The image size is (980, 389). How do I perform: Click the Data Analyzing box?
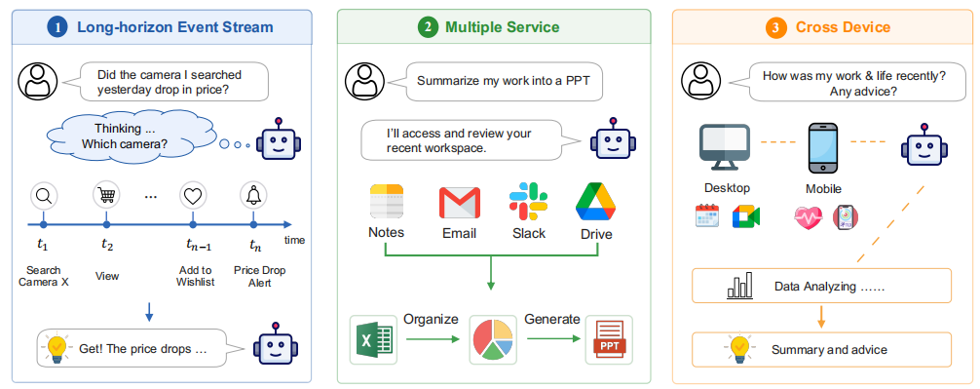[821, 287]
